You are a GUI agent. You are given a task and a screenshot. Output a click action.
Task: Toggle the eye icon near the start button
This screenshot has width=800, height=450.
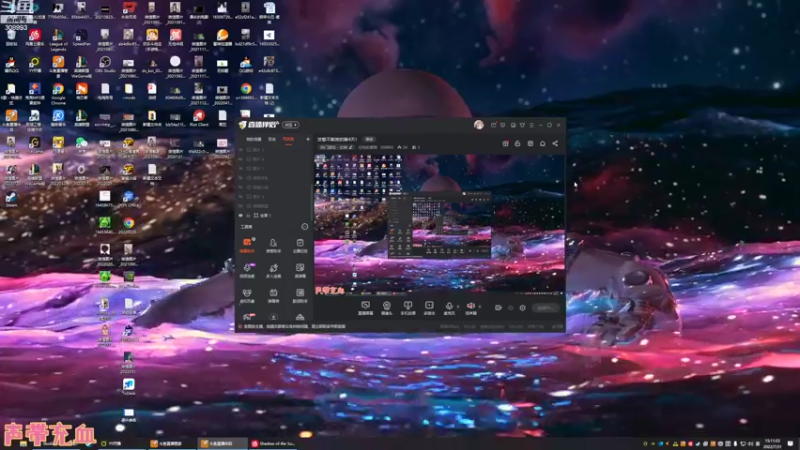point(511,308)
